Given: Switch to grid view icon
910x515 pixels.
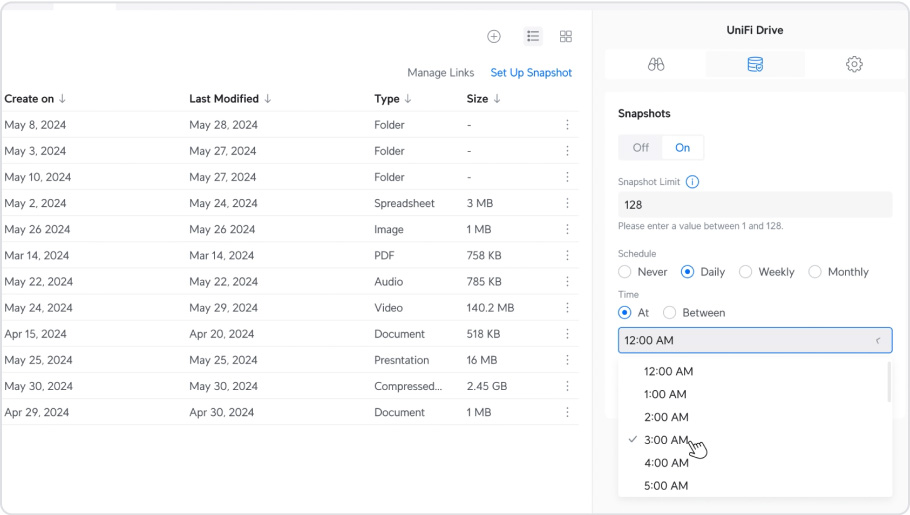Looking at the screenshot, I should (566, 37).
